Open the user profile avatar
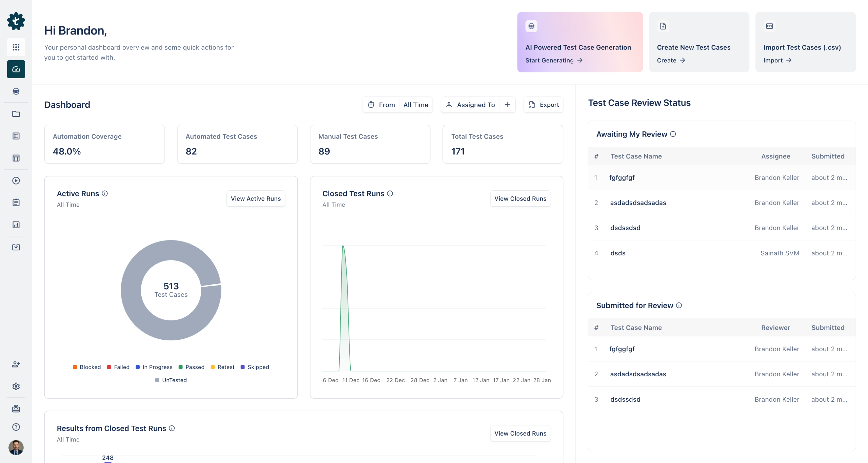This screenshot has width=868, height=463. click(x=16, y=447)
